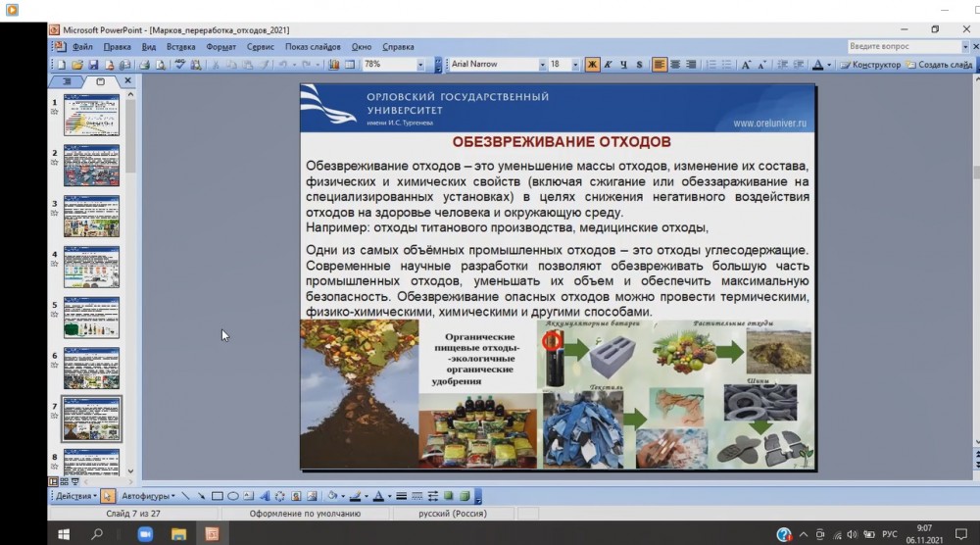Select the Oval shape tool

pyautogui.click(x=233, y=496)
